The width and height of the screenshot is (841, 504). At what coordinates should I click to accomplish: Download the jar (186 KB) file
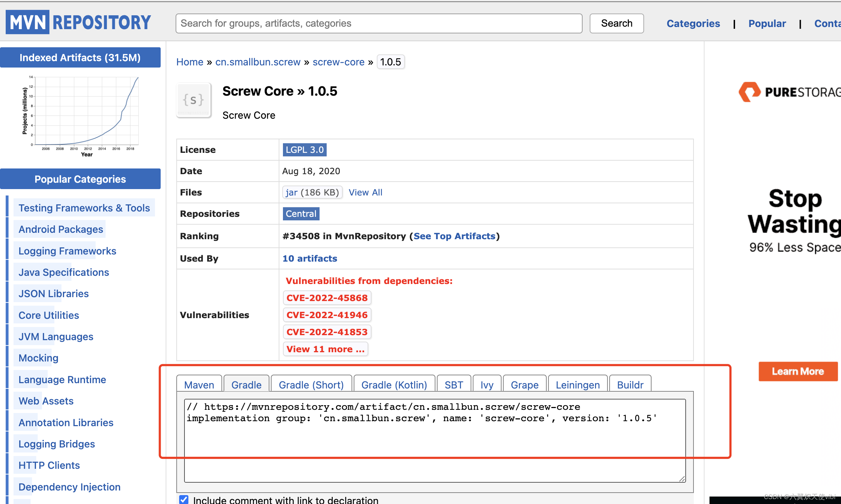[x=312, y=192]
